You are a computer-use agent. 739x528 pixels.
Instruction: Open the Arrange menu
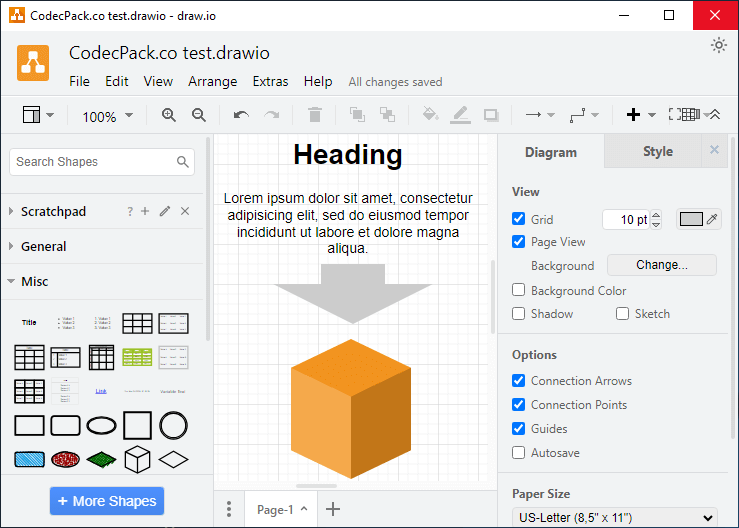coord(213,82)
